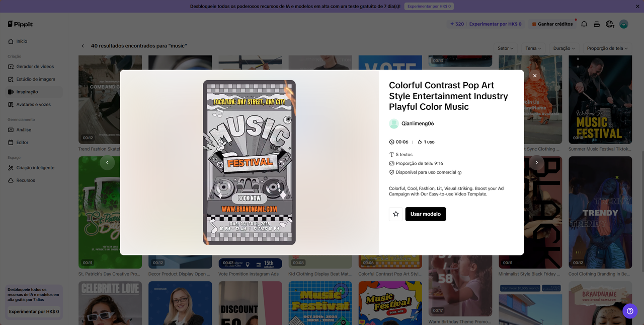Star the template as favorite
This screenshot has width=644, height=325.
point(396,214)
